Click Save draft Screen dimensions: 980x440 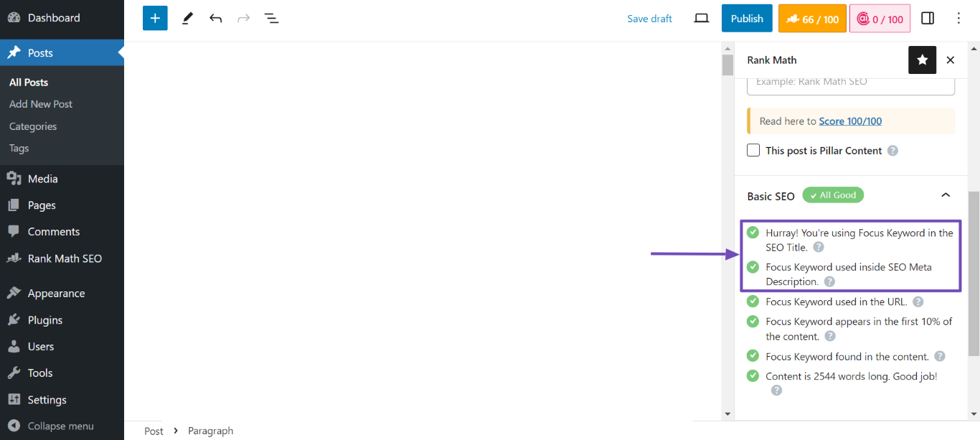649,19
